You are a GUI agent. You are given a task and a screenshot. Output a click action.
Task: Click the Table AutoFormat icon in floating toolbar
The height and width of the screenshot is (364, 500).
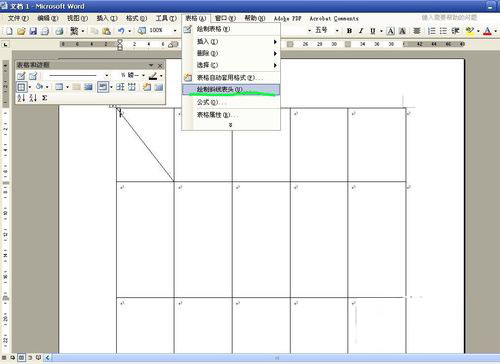point(147,87)
